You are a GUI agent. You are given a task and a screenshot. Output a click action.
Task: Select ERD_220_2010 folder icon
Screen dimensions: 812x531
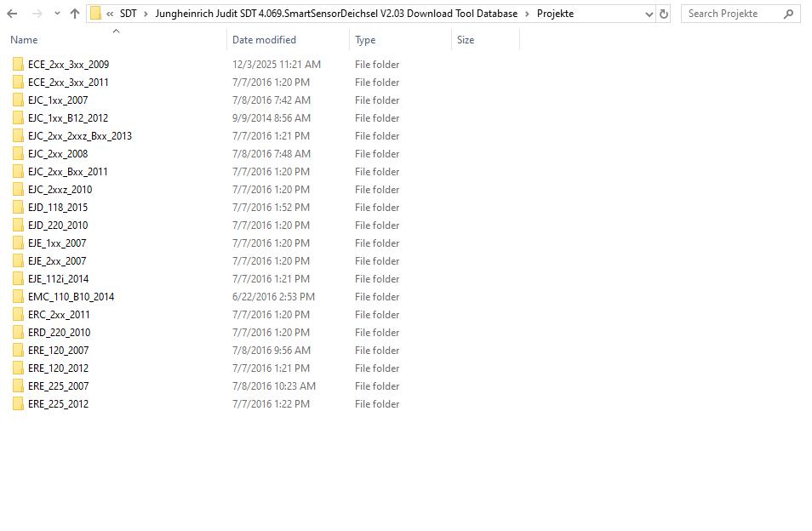click(18, 332)
